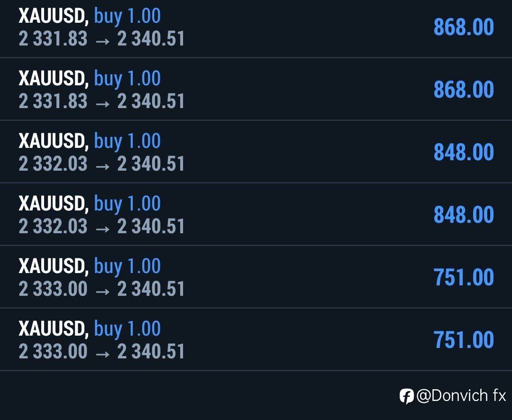512x420 pixels.
Task: Tap "buy 1.00" in the fourth trade row
Action: coord(127,204)
